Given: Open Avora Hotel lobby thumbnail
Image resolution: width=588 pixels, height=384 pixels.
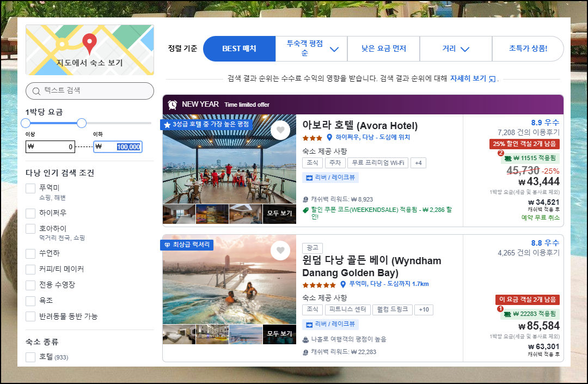Looking at the screenshot, I should coord(246,214).
